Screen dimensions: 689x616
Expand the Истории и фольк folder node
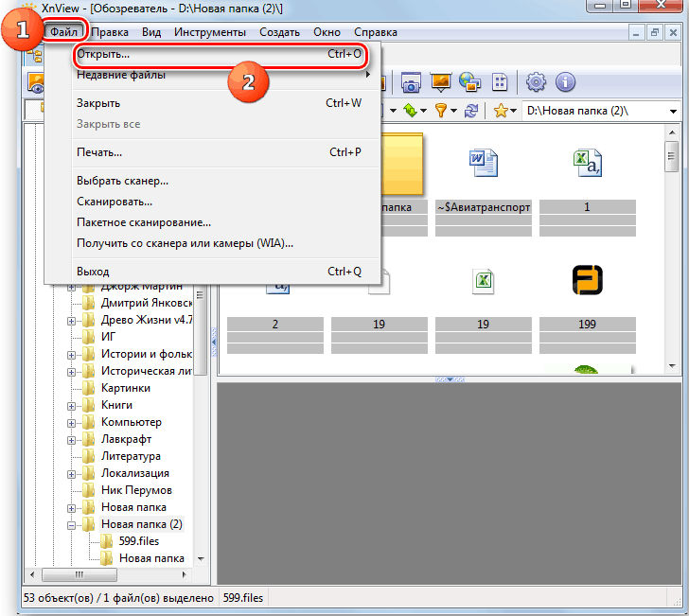coord(71,355)
